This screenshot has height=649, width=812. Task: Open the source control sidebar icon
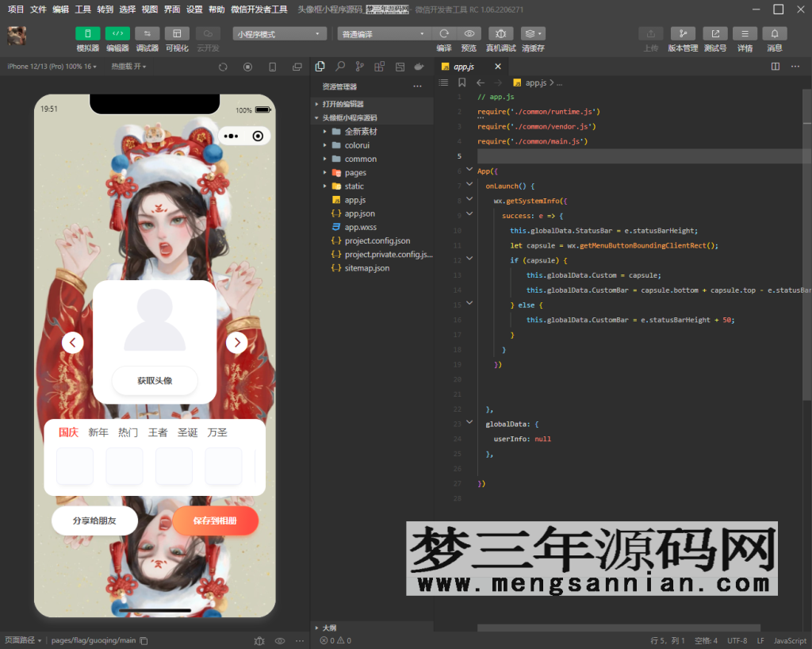pyautogui.click(x=358, y=67)
